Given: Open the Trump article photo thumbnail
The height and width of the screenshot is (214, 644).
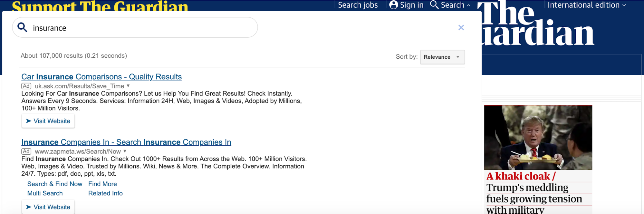Looking at the screenshot, I should coord(538,138).
